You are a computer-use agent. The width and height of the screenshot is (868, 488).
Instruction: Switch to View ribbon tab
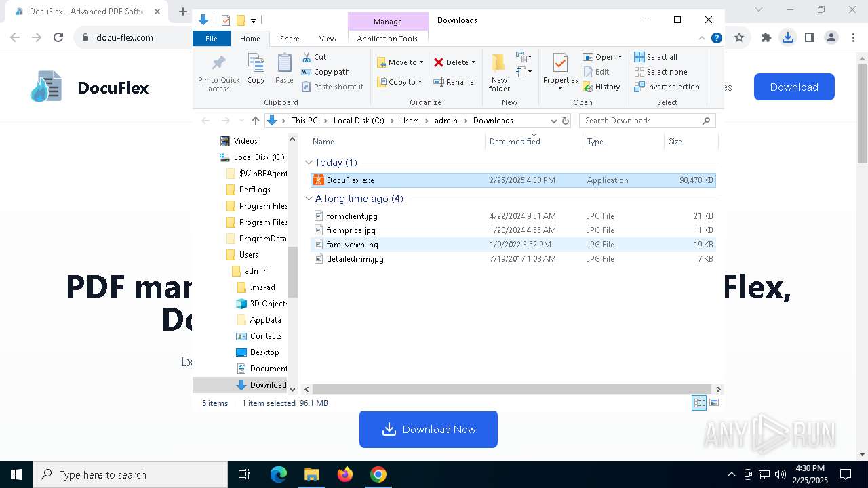pyautogui.click(x=328, y=39)
